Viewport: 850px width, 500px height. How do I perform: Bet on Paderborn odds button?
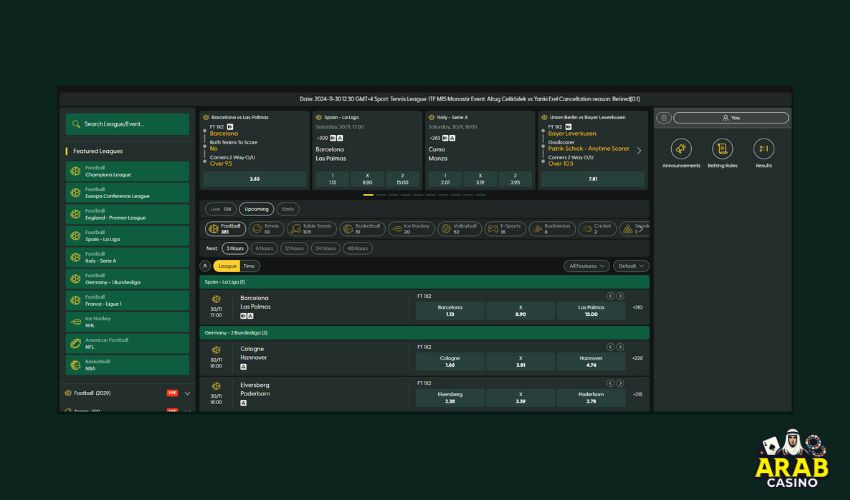point(591,398)
